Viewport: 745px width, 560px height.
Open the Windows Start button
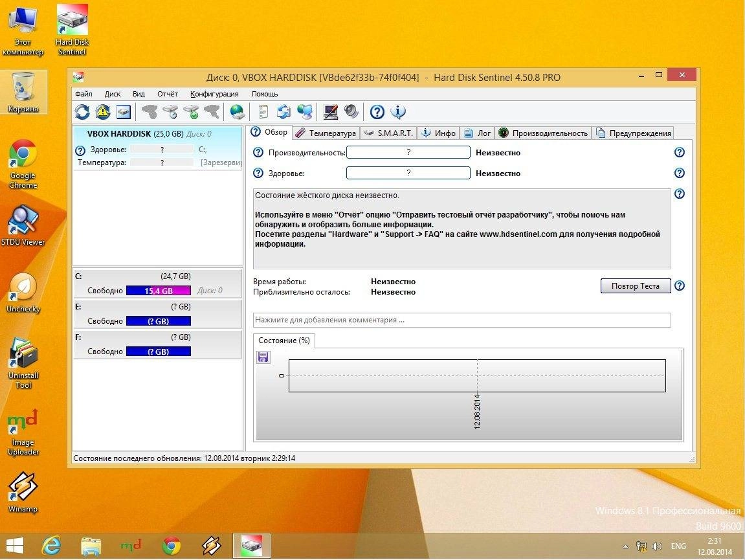(14, 546)
